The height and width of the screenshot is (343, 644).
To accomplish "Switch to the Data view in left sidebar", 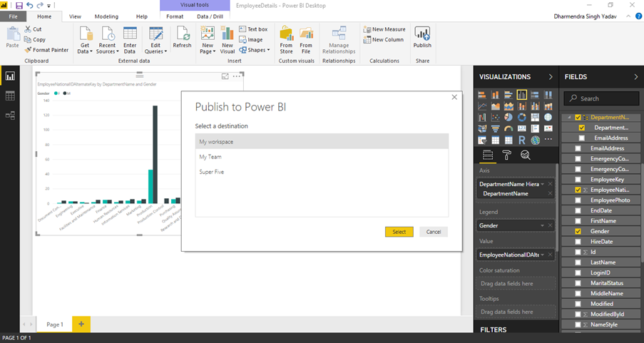I will coord(10,96).
